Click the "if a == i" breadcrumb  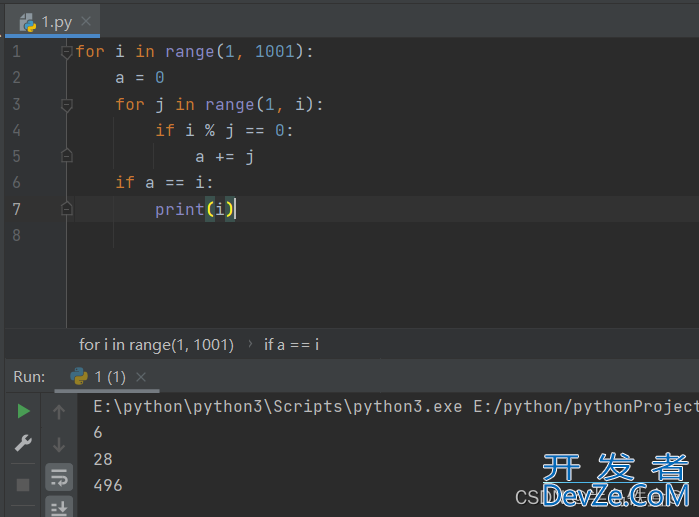click(x=292, y=345)
